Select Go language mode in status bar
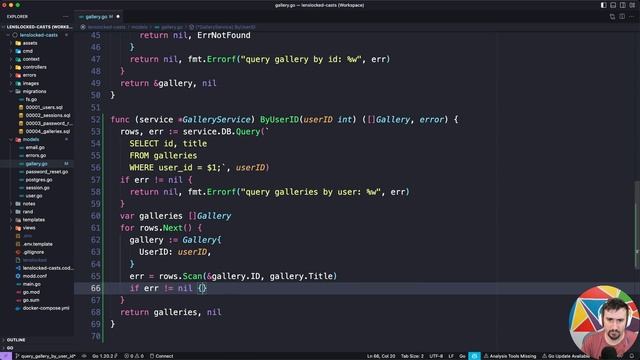640x360 pixels. point(462,356)
